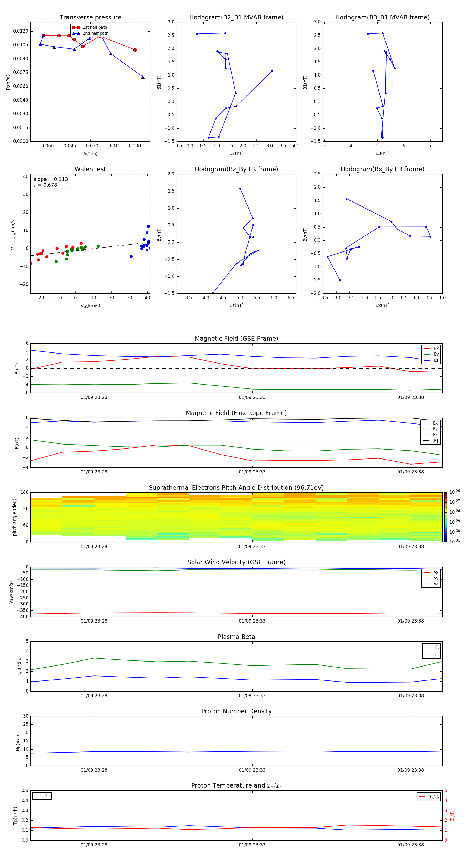Click the dashed Walen regression line

(90, 249)
